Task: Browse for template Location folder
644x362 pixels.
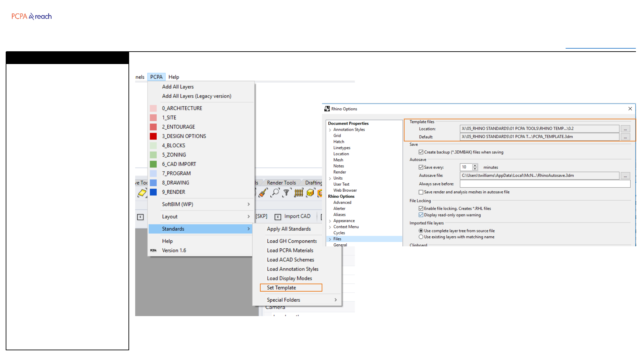Action: pyautogui.click(x=625, y=129)
